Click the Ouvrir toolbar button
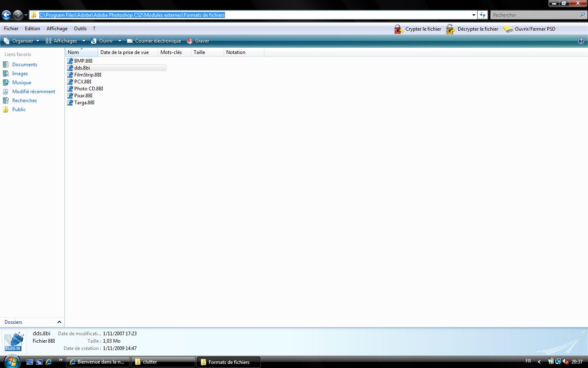The width and height of the screenshot is (588, 368). pyautogui.click(x=102, y=41)
